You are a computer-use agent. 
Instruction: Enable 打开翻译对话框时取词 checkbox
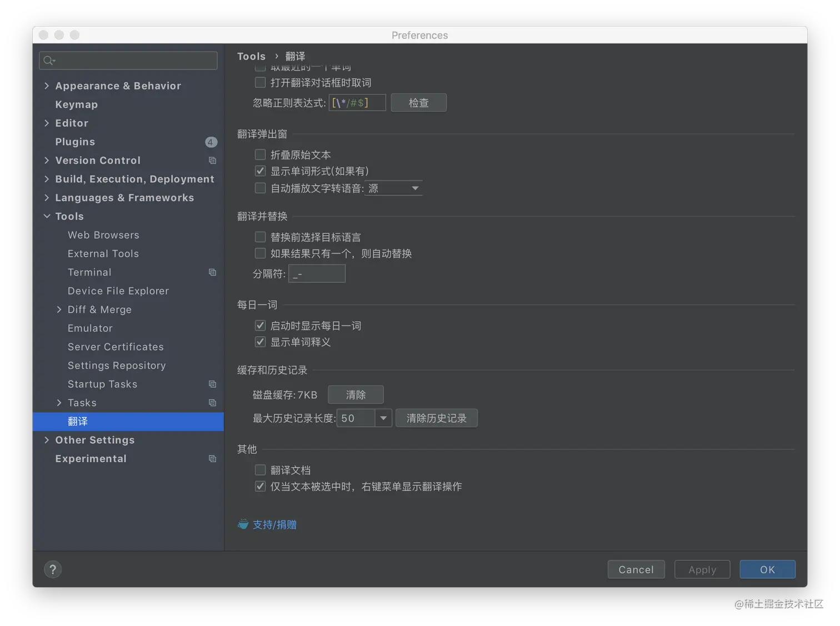[x=260, y=83]
